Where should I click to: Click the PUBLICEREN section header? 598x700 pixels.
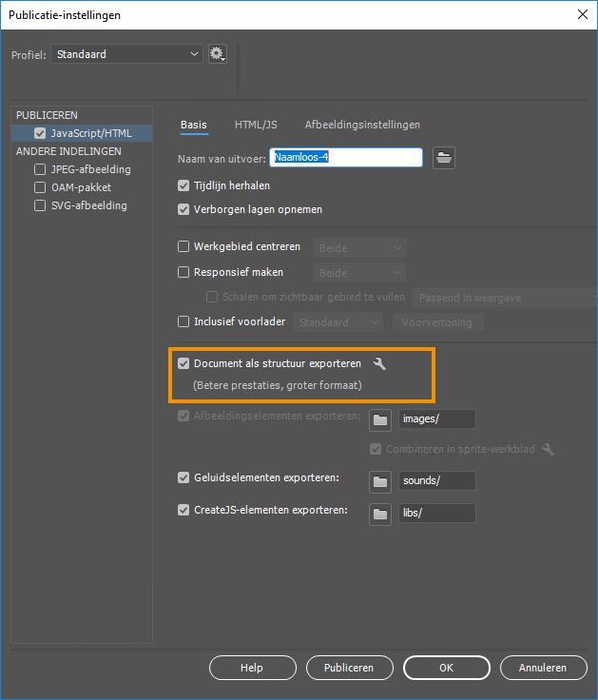[x=47, y=115]
